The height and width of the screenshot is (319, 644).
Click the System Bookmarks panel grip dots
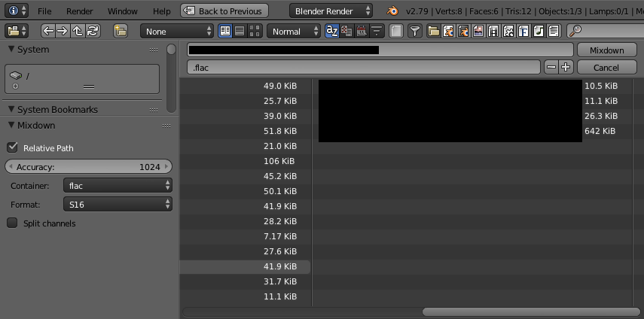point(154,110)
